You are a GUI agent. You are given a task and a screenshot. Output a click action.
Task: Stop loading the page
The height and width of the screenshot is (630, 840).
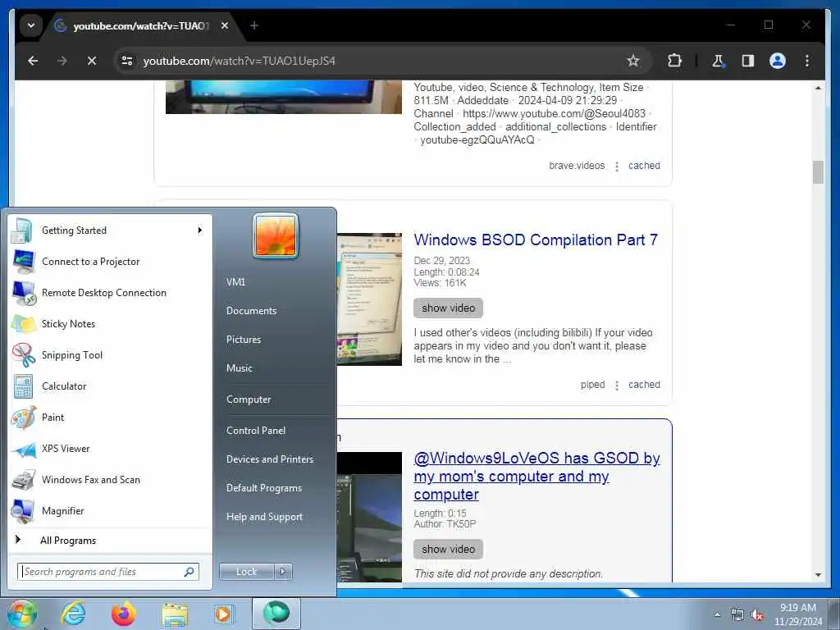(92, 61)
